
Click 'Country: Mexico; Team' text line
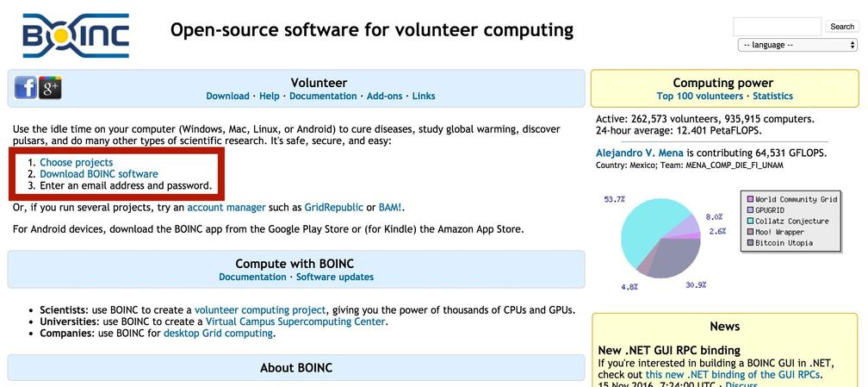click(689, 165)
